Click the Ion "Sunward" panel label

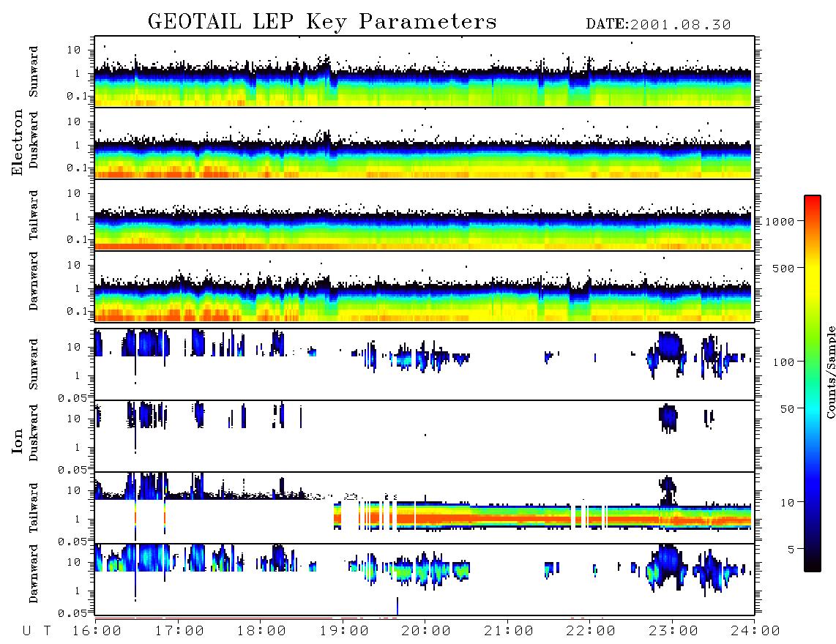coord(34,364)
